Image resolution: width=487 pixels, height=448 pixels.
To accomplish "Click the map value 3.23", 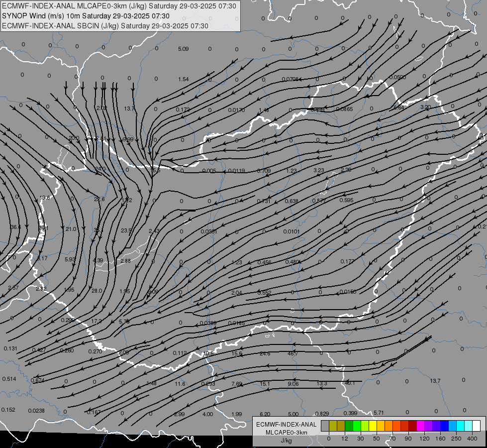I will coord(319,170).
